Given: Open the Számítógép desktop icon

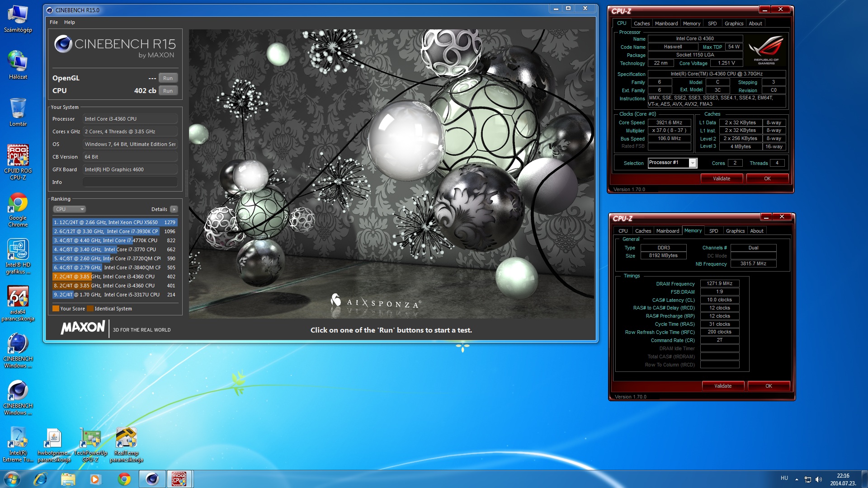Looking at the screenshot, I should (18, 19).
